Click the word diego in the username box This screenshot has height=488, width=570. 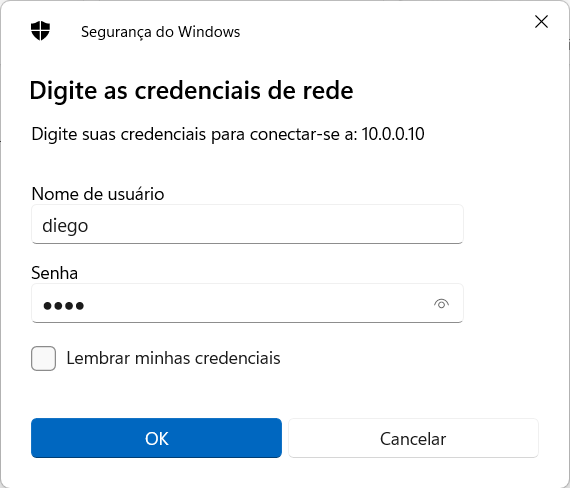(x=65, y=226)
